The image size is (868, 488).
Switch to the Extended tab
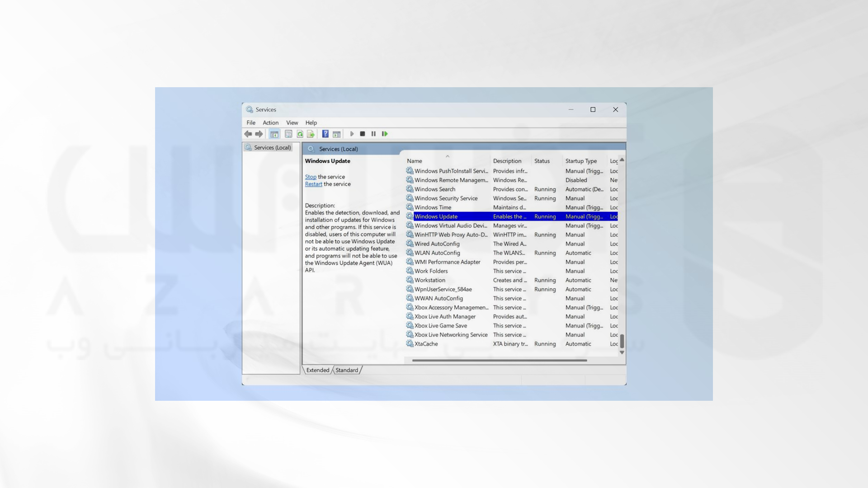tap(318, 370)
